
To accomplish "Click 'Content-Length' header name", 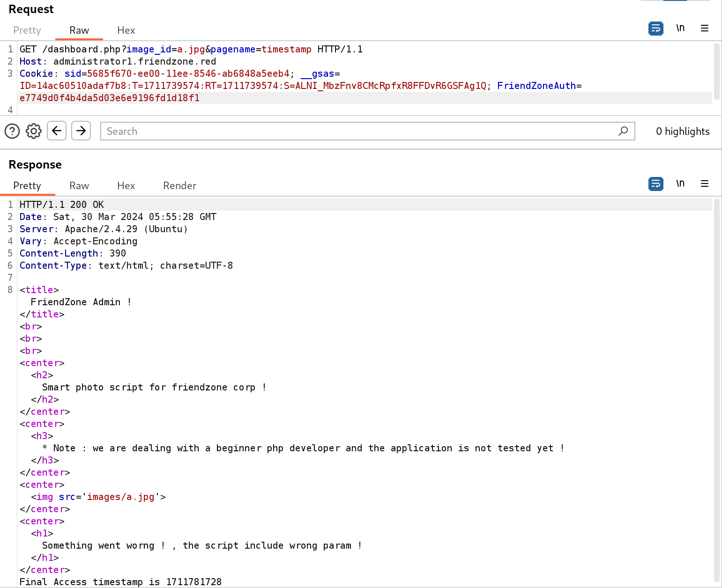I will [x=59, y=253].
